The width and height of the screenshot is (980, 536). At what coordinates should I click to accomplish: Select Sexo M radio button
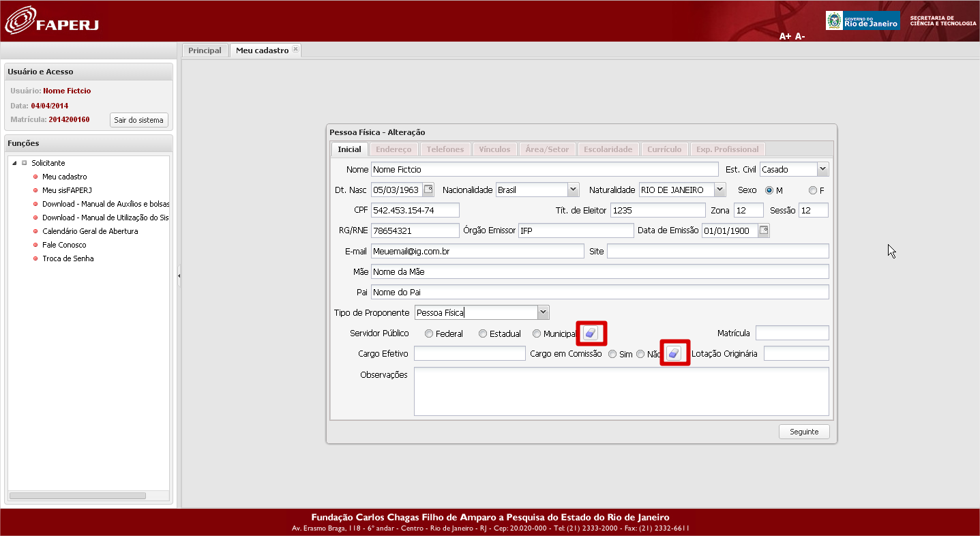pos(769,190)
